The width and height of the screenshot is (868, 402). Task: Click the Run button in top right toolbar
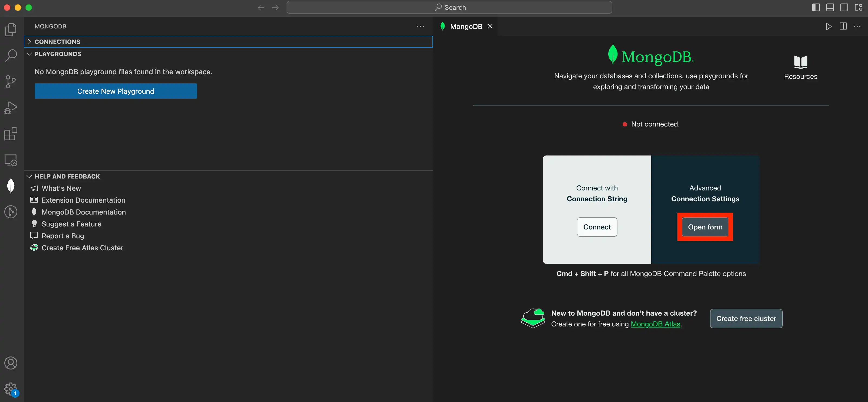tap(829, 26)
